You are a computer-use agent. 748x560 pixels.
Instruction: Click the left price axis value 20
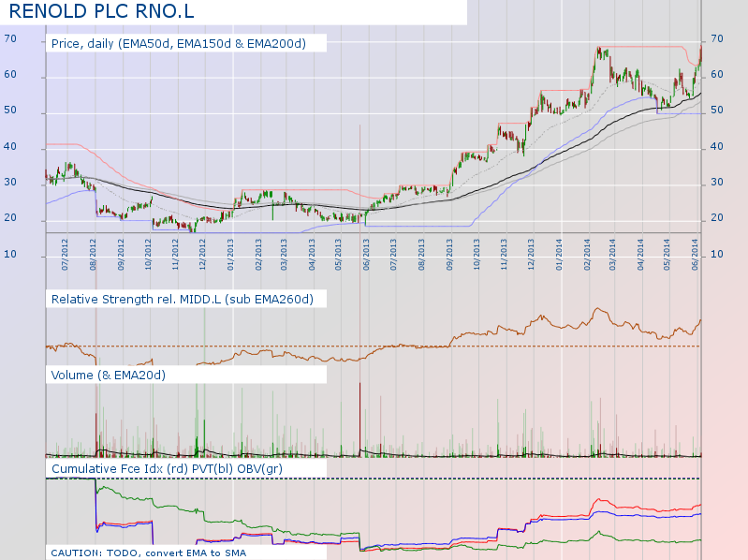10,217
